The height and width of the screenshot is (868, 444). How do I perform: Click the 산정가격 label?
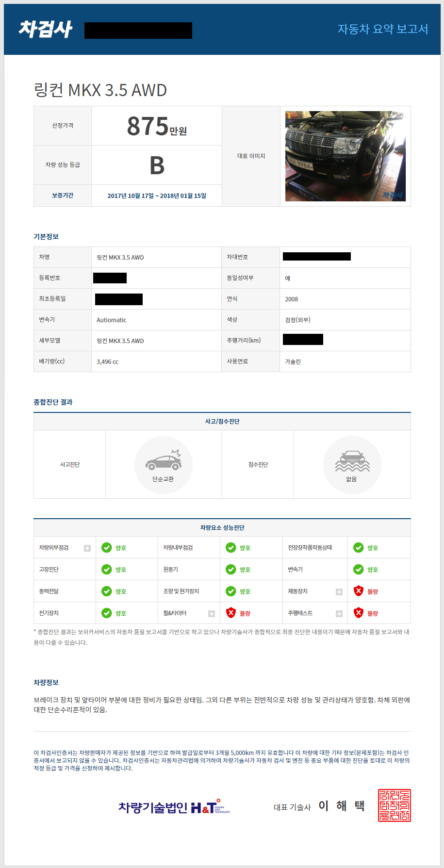point(63,126)
